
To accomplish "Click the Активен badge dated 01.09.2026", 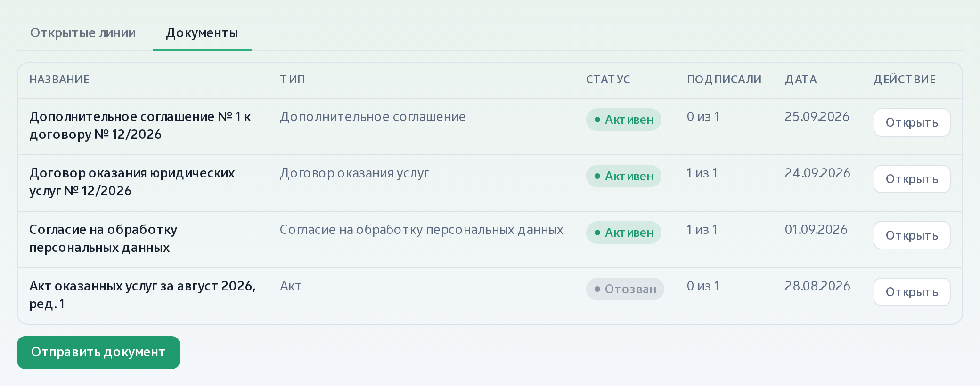I will tap(623, 233).
